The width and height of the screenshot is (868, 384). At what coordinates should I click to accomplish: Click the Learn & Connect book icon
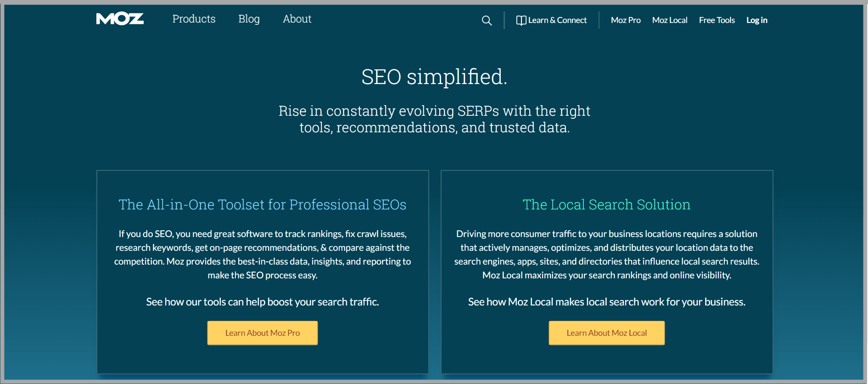point(521,20)
